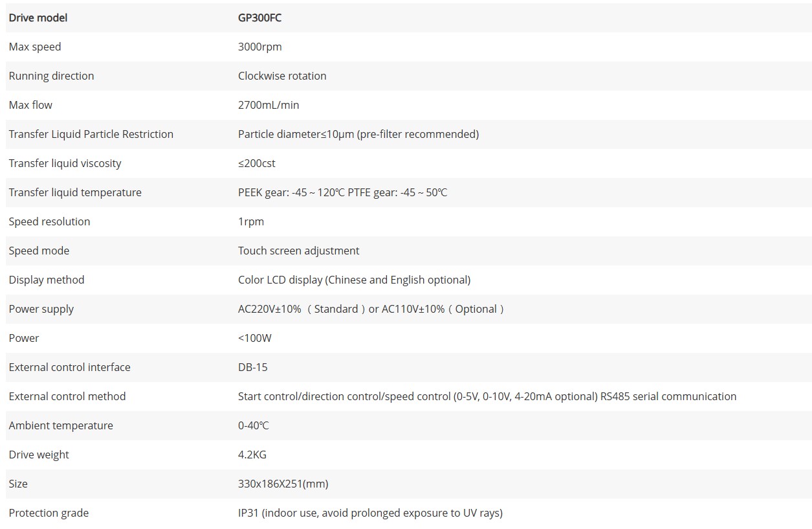Click the Touch screen adjustment value
The height and width of the screenshot is (529, 812).
point(298,251)
